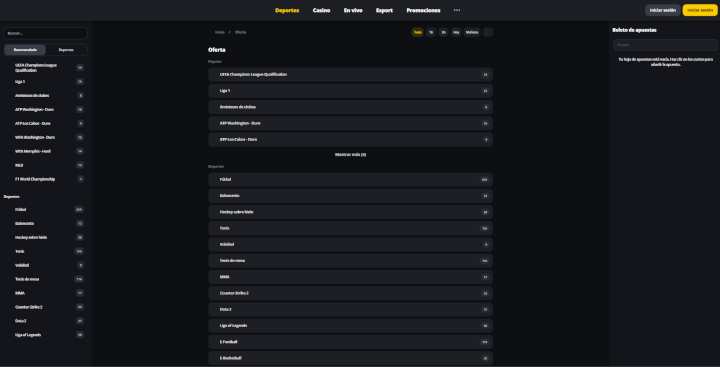Image resolution: width=720 pixels, height=367 pixels.
Task: Select the Recomendado sidebar toggle tab
Action: pos(25,50)
